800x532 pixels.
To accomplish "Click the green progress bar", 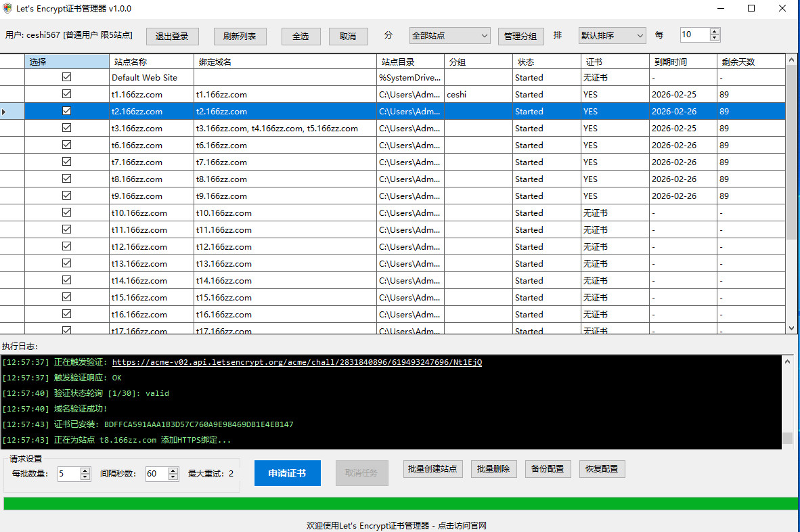I will [400, 504].
